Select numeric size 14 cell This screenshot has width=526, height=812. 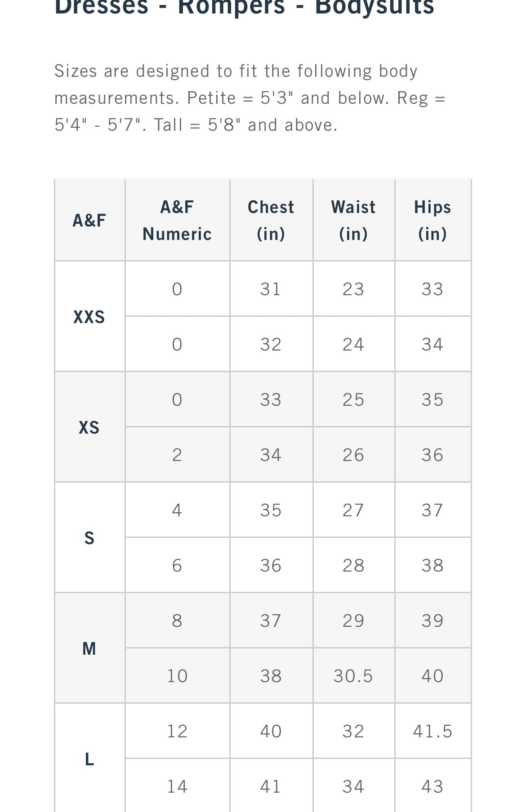click(x=177, y=786)
